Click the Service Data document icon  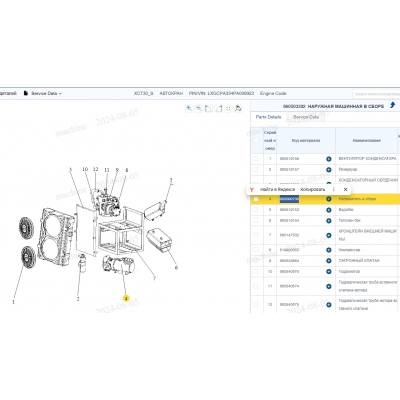[26, 93]
